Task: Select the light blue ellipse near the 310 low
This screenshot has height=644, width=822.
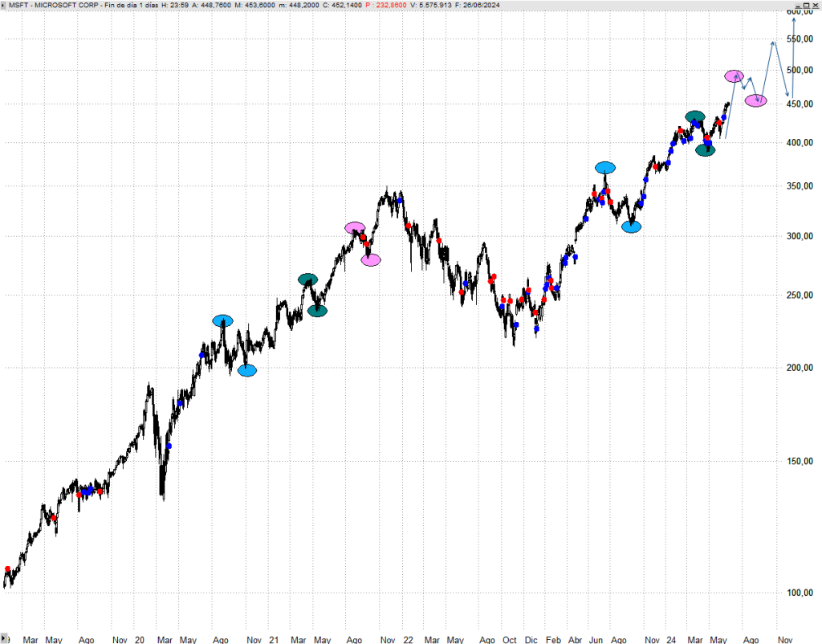Action: (x=632, y=226)
